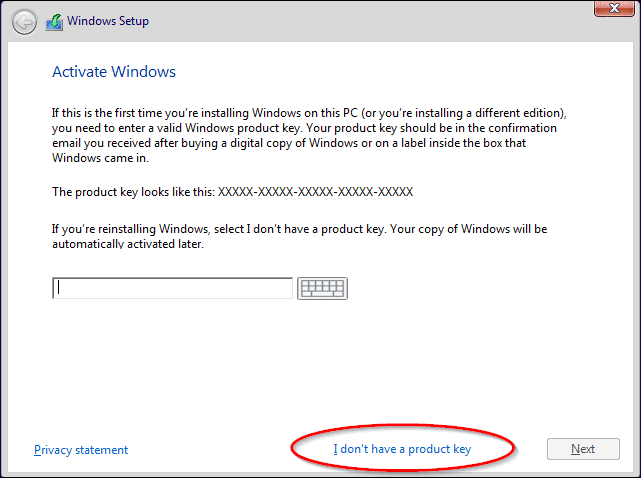
Task: Click the Windows Setup title text
Action: 108,21
